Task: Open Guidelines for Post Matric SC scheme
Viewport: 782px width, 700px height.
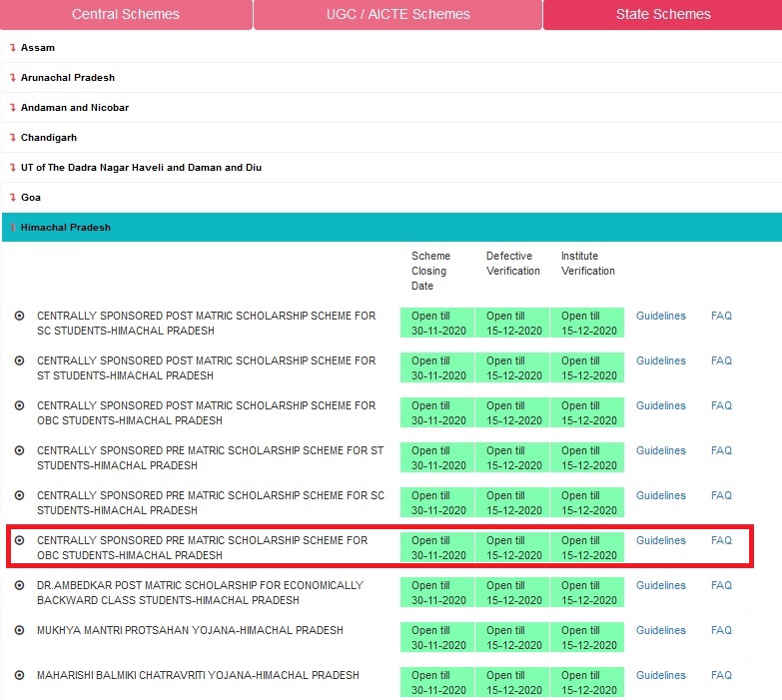Action: pyautogui.click(x=661, y=316)
